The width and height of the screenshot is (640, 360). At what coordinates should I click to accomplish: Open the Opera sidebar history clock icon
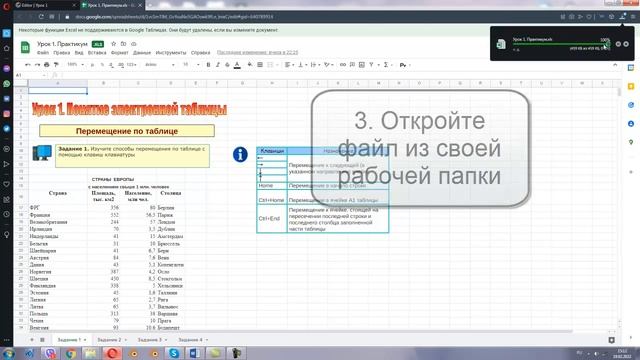point(7,214)
